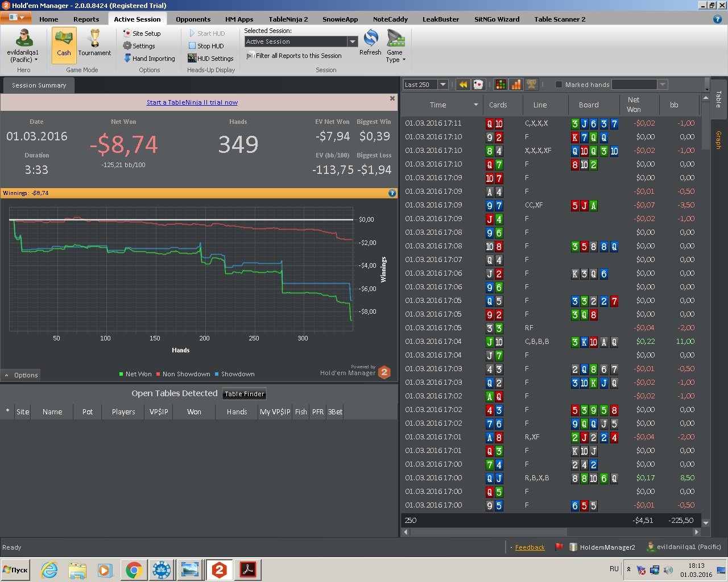This screenshot has width=728, height=582.
Task: Expand the graph Options panel
Action: pyautogui.click(x=21, y=375)
